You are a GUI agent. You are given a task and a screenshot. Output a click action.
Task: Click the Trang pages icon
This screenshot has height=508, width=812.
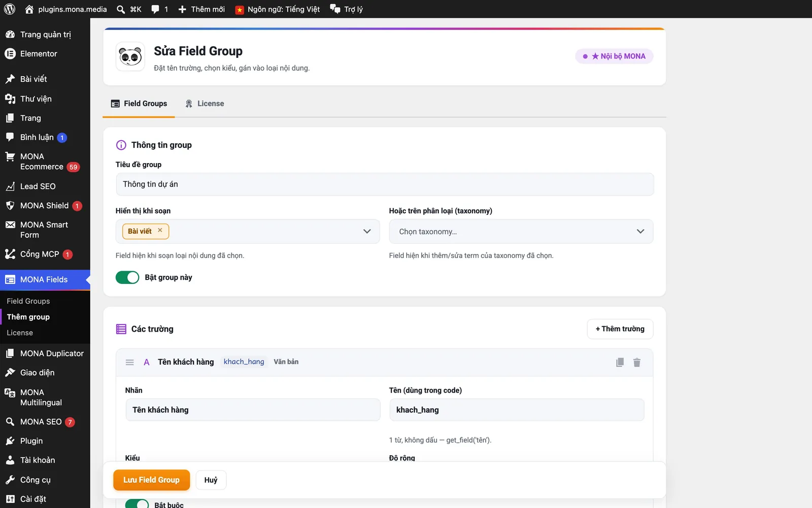click(x=10, y=118)
